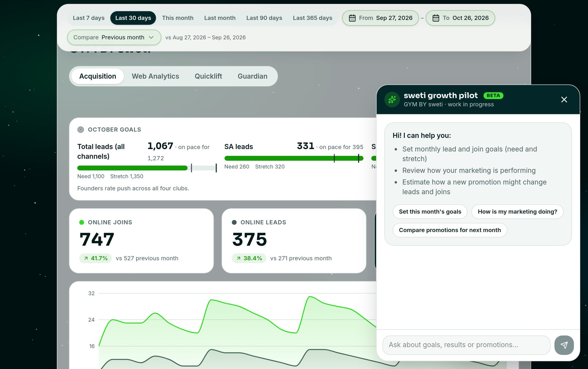588x369 pixels.
Task: Click 'Founders rate push across all four clubs.'
Action: (x=133, y=189)
